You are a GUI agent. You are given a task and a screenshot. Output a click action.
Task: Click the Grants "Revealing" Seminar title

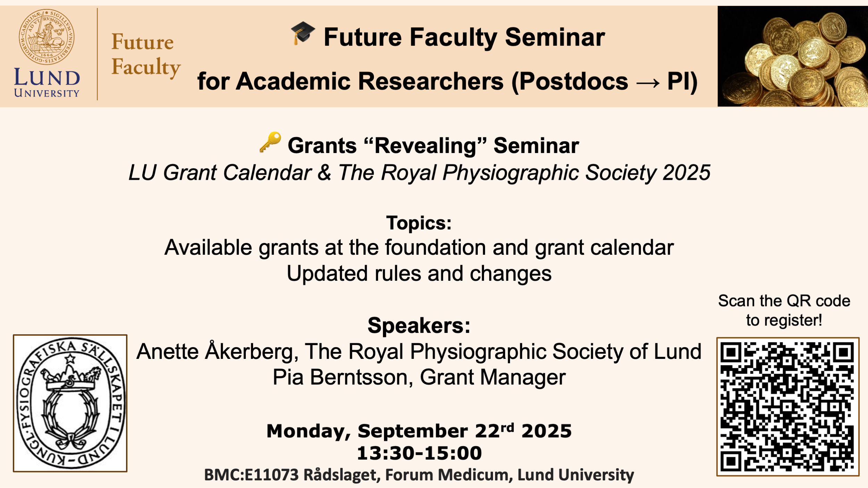pos(433,145)
